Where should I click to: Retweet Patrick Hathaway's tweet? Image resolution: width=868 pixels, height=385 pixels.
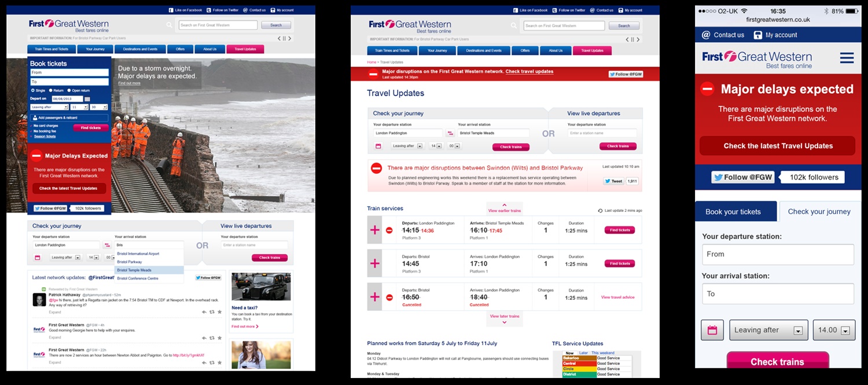(x=211, y=311)
